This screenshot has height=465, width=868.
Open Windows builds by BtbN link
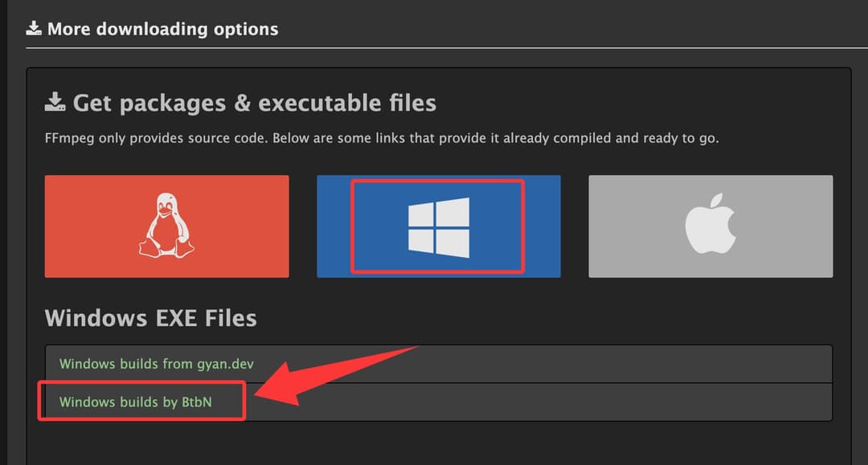136,402
